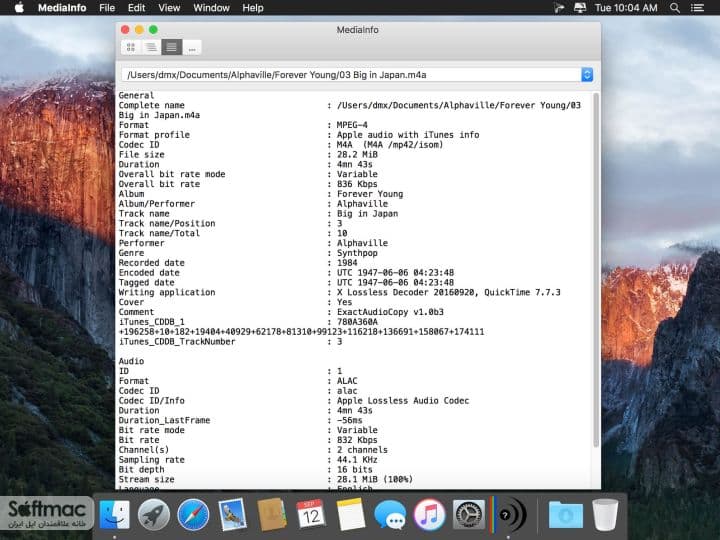
Task: Open Notification Center list icon
Action: pyautogui.click(x=697, y=8)
